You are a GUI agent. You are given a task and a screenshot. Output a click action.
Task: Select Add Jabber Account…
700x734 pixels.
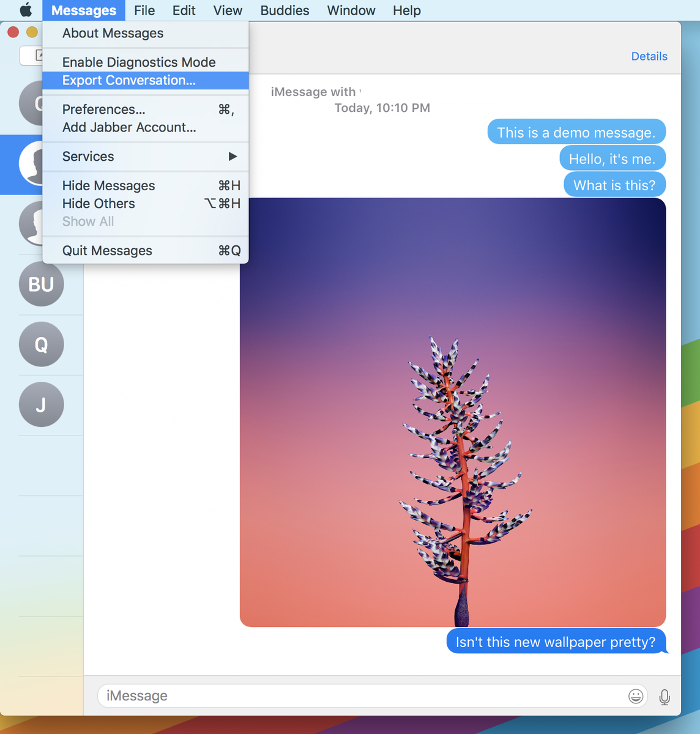pyautogui.click(x=146, y=127)
